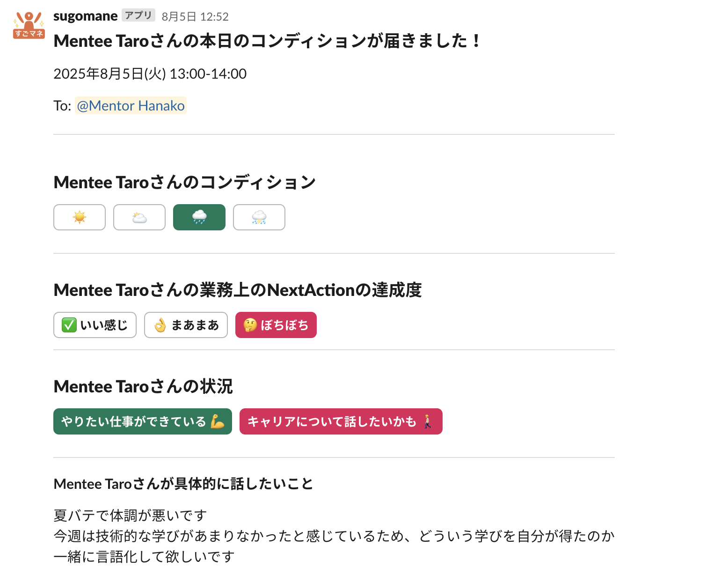Click the 🤔 icon on the ぼちぼち button
The height and width of the screenshot is (575, 728).
tap(250, 324)
